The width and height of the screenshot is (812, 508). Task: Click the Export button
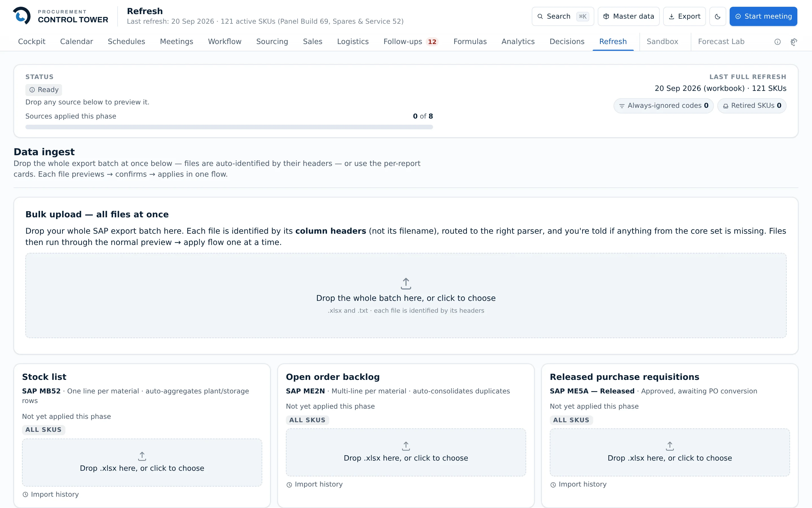click(684, 16)
